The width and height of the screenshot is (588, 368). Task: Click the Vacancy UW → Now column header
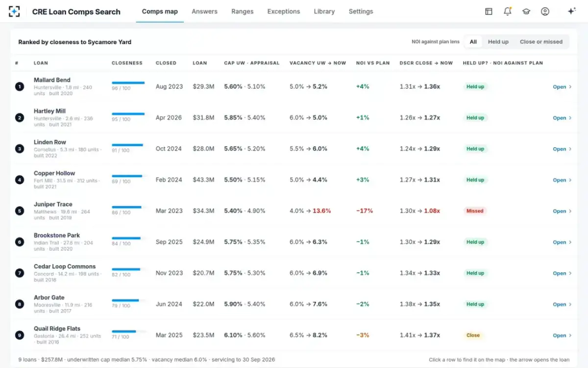coord(318,63)
